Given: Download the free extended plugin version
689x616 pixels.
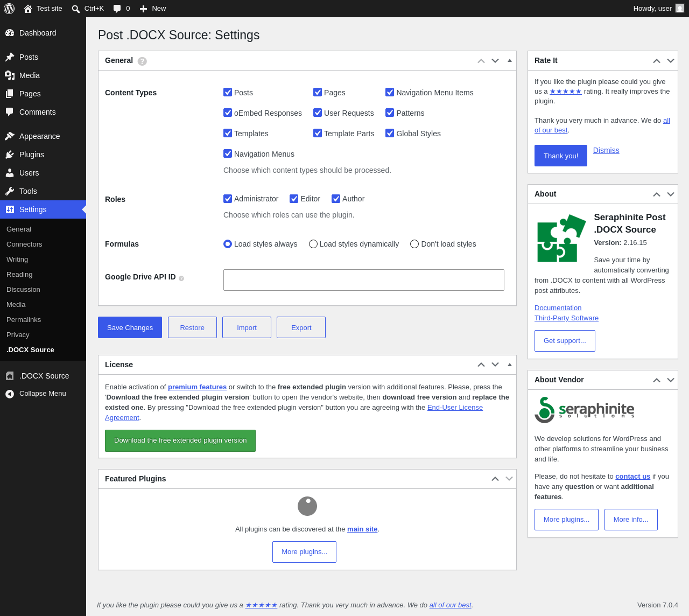Looking at the screenshot, I should (180, 440).
